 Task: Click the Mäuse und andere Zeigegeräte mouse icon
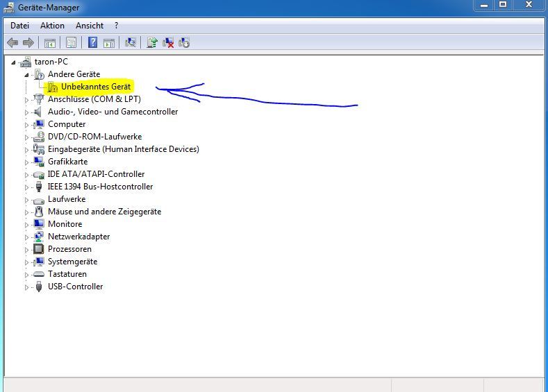coord(39,212)
